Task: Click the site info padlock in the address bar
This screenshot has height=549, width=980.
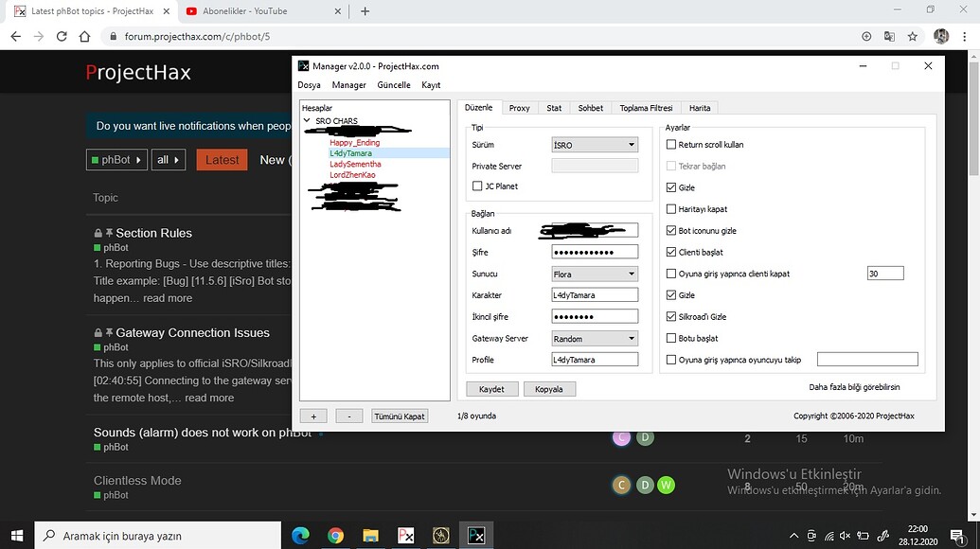Action: [113, 35]
